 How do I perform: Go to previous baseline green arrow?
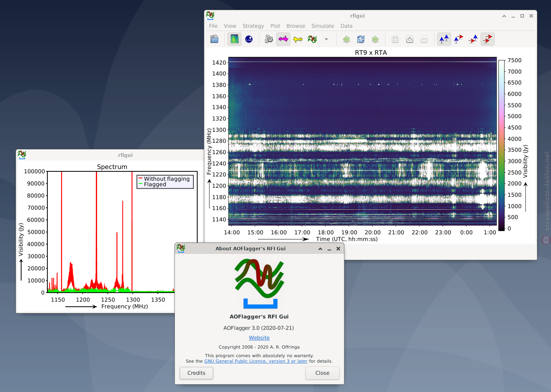(346, 39)
